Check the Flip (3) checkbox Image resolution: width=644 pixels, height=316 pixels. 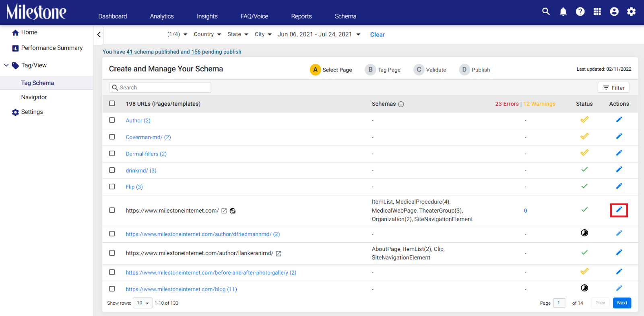112,187
